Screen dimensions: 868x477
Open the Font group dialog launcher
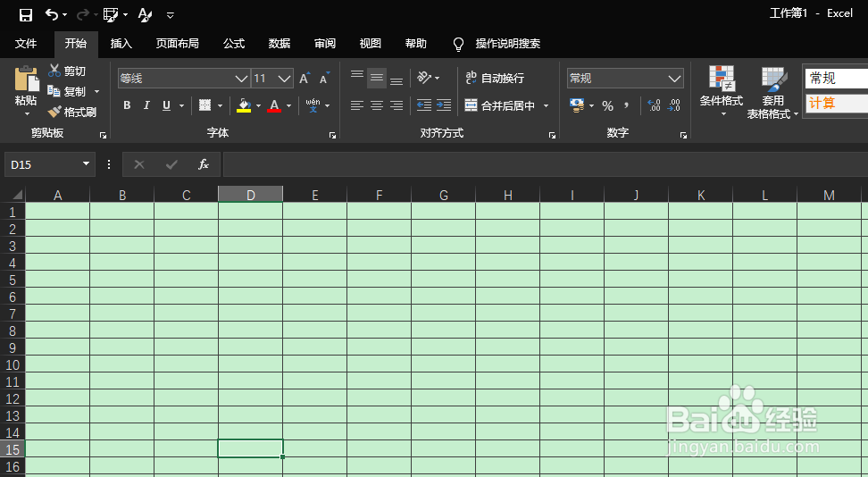333,135
